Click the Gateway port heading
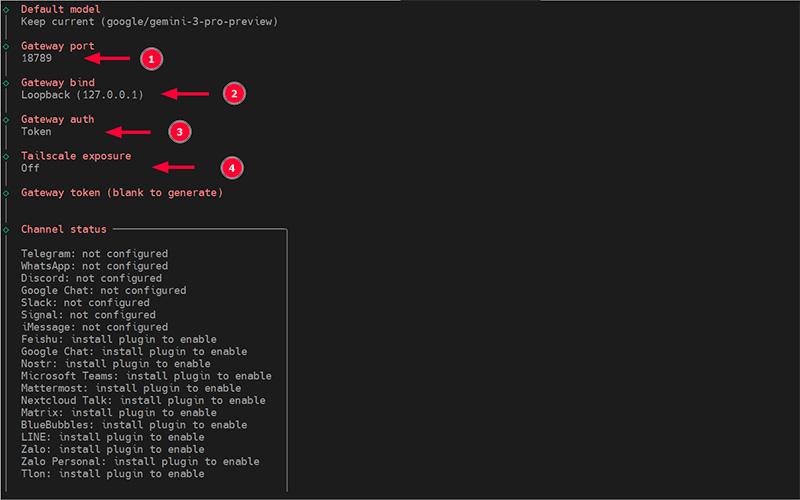Screen dimensions: 800x500 tap(63, 46)
